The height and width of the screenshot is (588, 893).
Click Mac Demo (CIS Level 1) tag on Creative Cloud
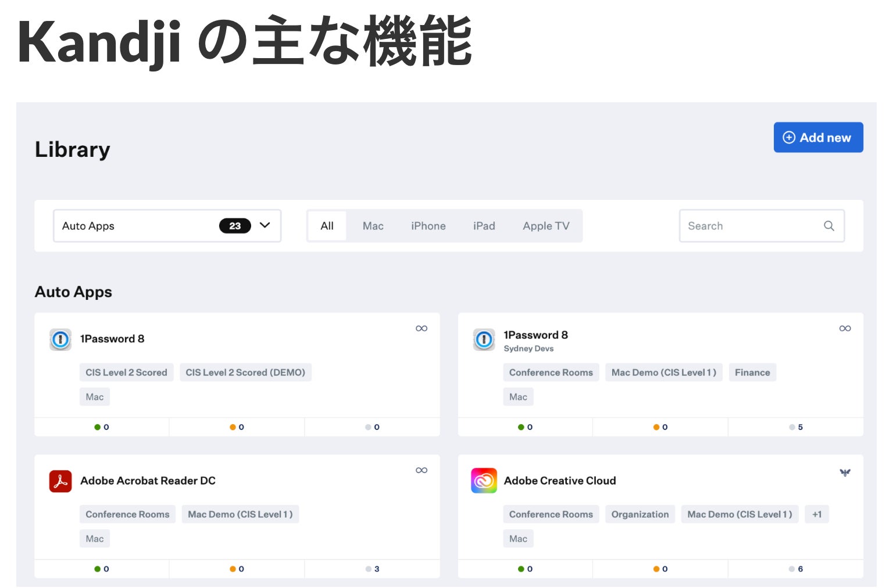[740, 514]
